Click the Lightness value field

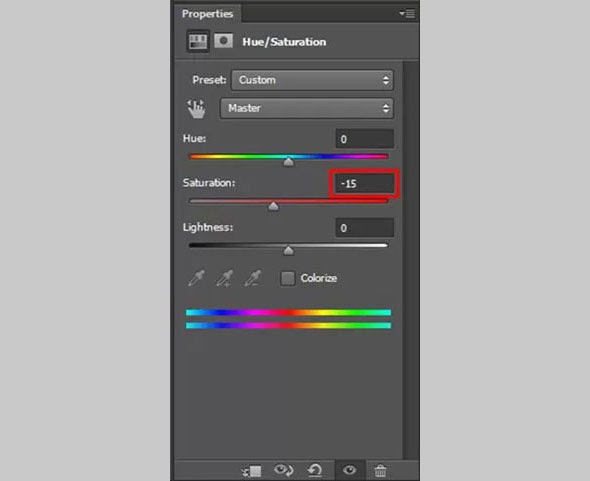(364, 228)
